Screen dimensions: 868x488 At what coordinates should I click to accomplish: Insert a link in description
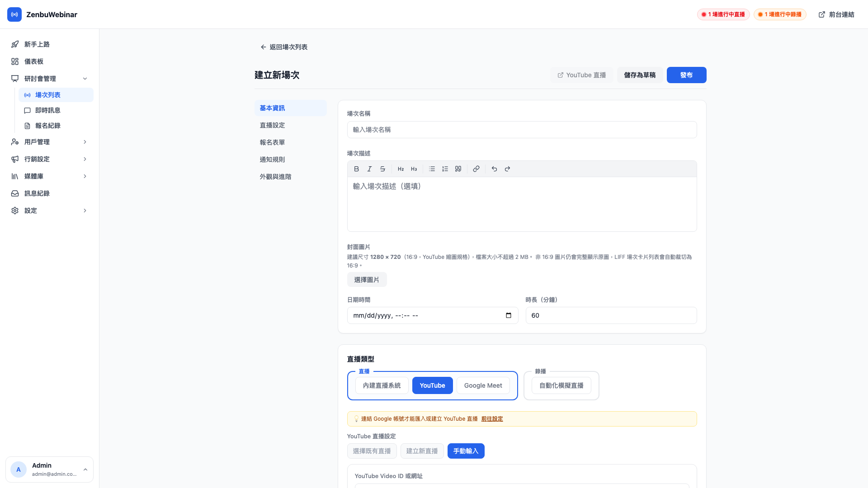point(476,169)
